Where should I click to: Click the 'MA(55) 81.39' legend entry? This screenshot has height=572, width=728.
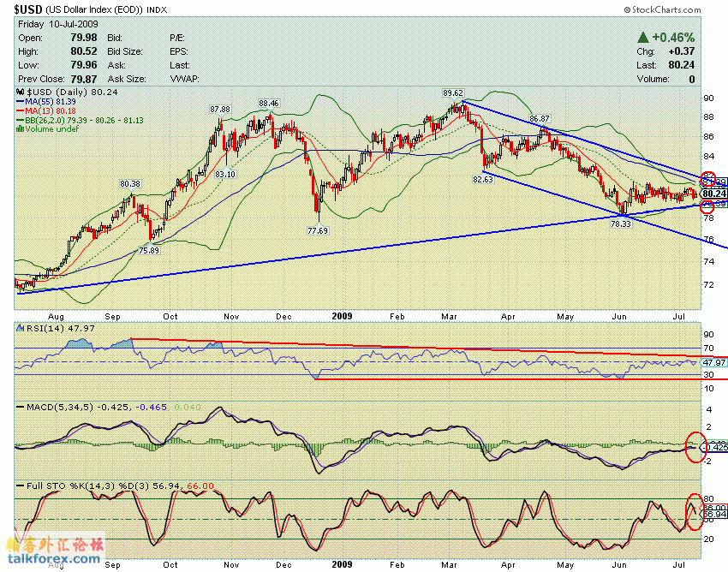pyautogui.click(x=51, y=102)
